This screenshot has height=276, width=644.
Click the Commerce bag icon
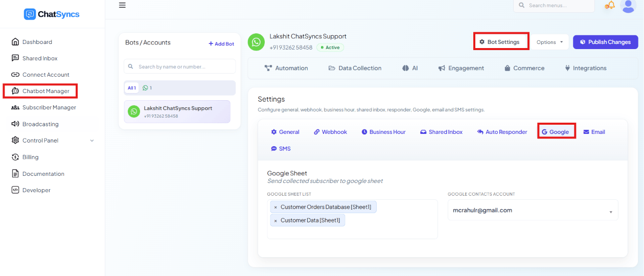508,68
